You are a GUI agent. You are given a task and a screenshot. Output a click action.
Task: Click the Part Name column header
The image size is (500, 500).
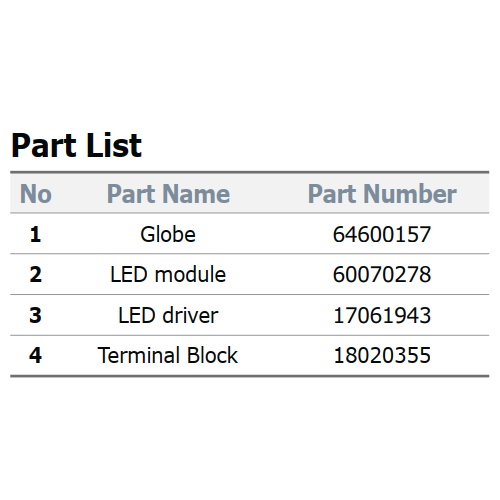click(x=168, y=194)
